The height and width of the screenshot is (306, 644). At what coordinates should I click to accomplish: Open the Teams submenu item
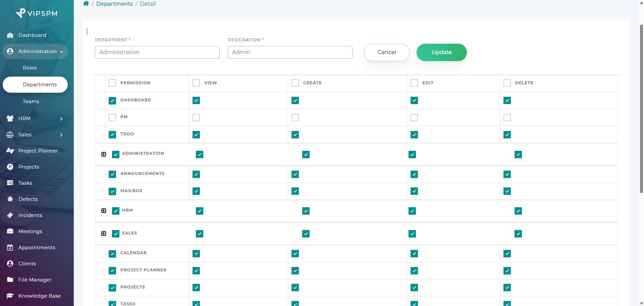click(31, 101)
